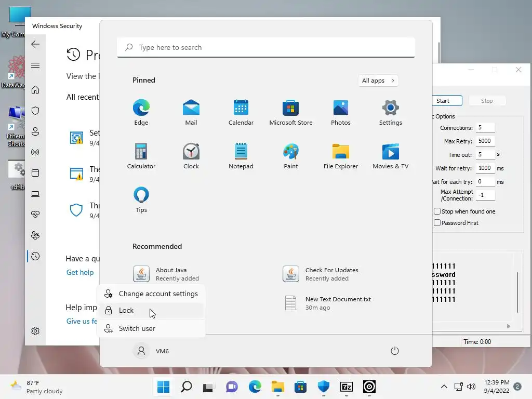Image resolution: width=532 pixels, height=399 pixels.
Task: Open Account protection in Windows Security sidebar
Action: 35,131
